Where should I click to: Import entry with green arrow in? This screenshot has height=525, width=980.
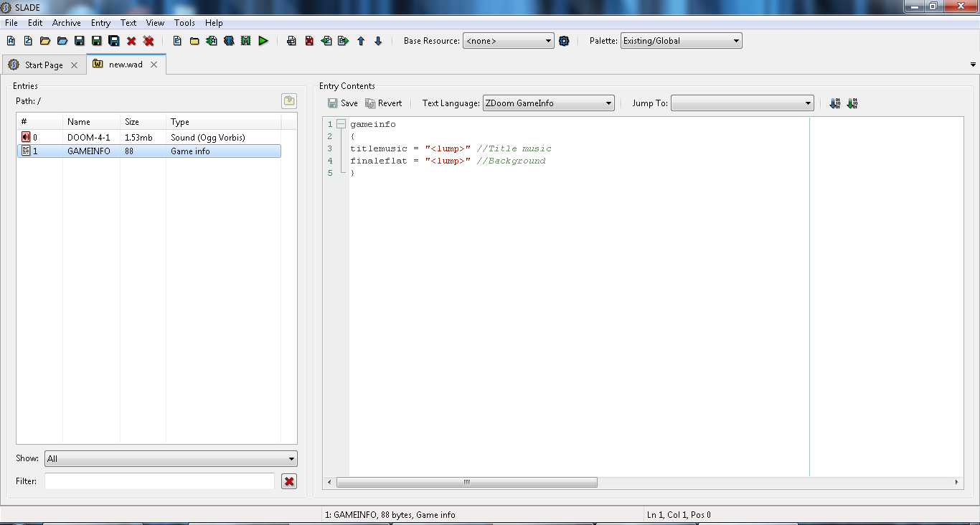[326, 41]
